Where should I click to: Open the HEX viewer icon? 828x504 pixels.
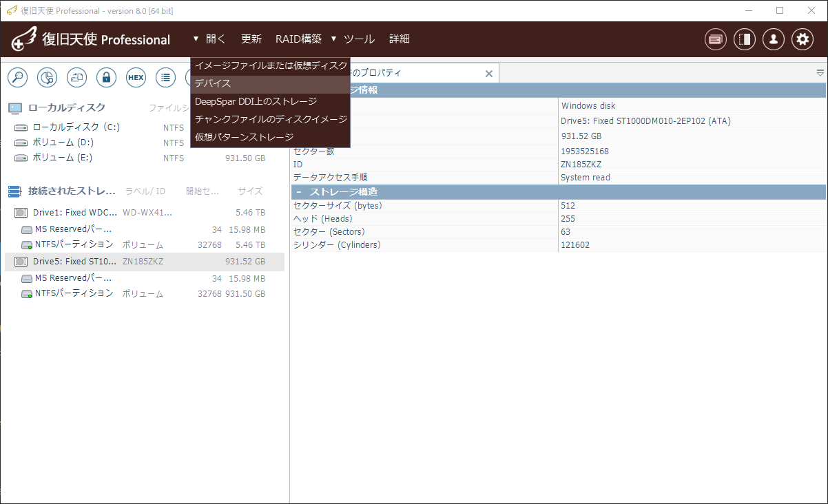(136, 77)
